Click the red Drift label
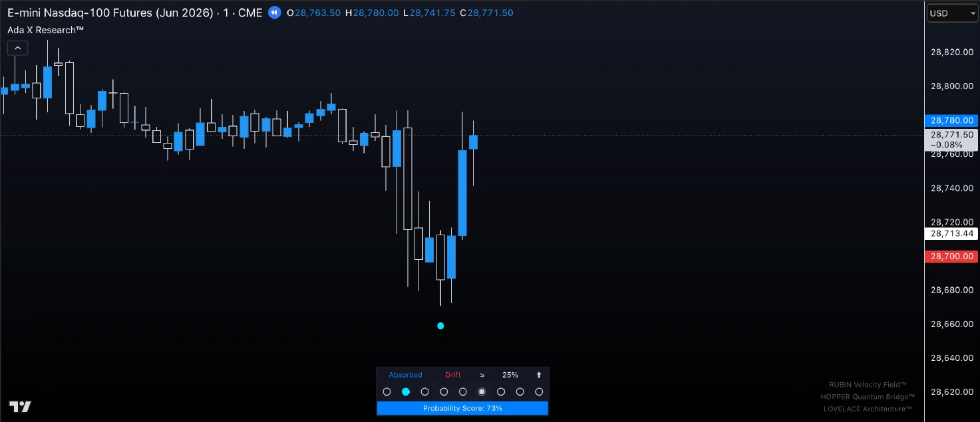 (x=453, y=375)
